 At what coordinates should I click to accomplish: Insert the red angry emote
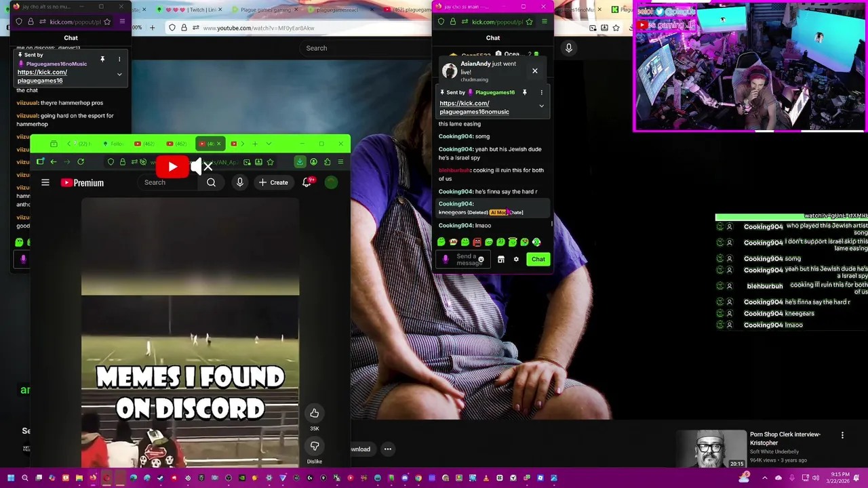[x=477, y=242]
